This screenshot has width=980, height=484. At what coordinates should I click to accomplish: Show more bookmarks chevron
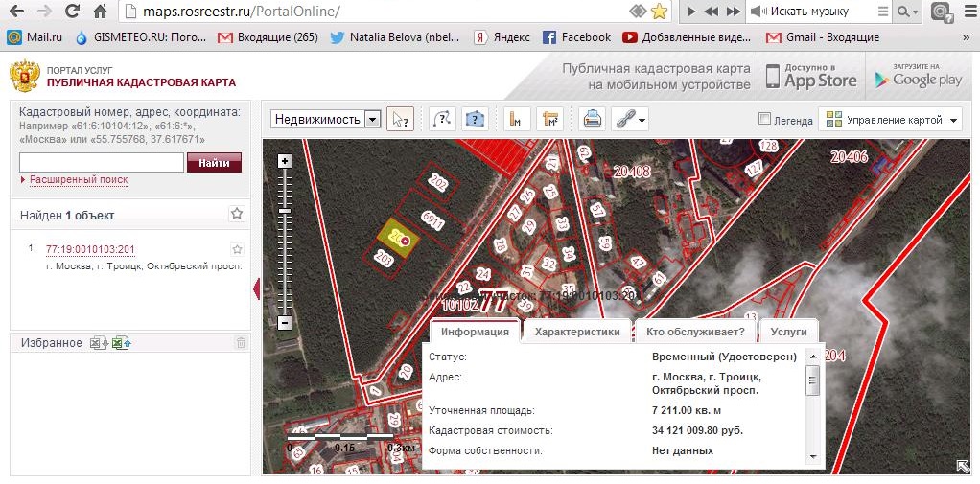(967, 37)
